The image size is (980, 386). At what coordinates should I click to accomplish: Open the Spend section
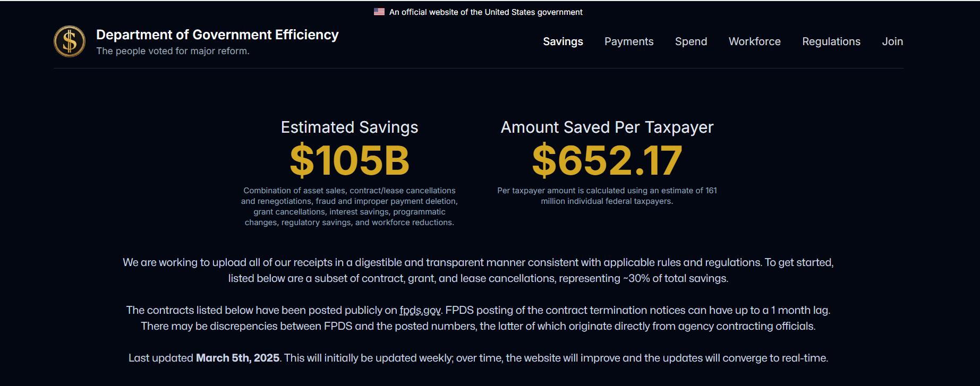tap(691, 41)
